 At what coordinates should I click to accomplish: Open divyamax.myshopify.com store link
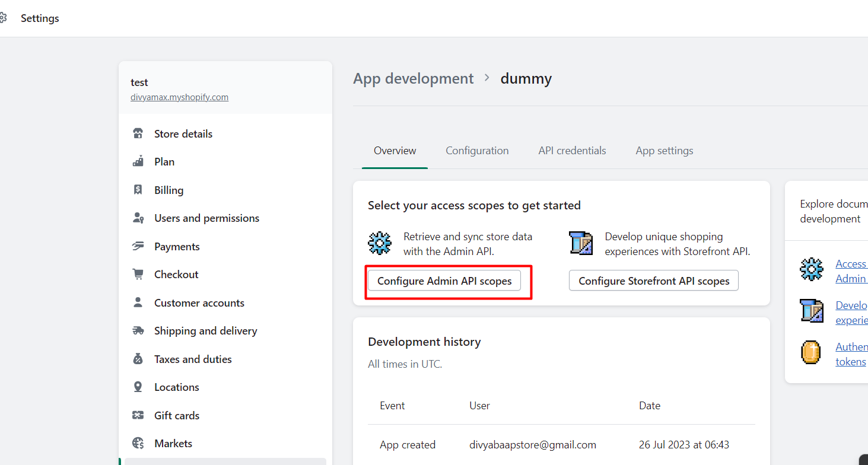coord(179,97)
